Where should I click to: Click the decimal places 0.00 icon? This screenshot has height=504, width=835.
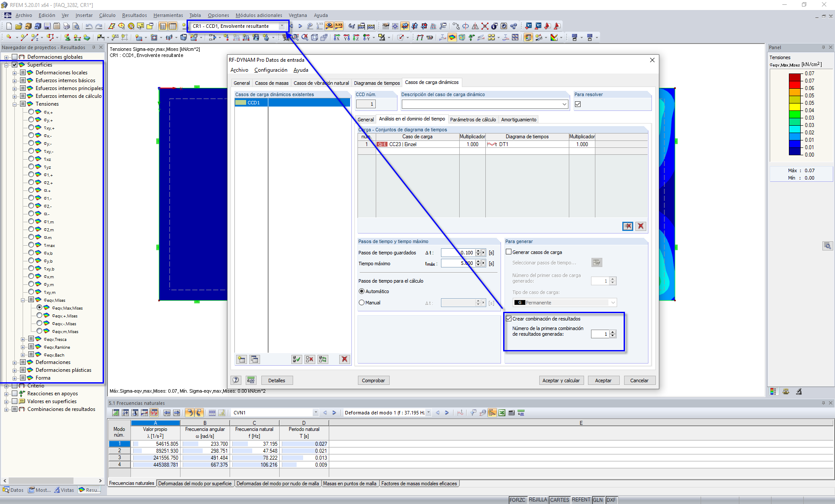251,380
